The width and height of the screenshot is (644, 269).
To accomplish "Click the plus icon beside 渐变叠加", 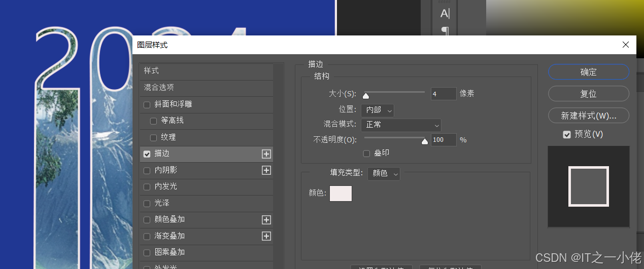I will point(266,236).
